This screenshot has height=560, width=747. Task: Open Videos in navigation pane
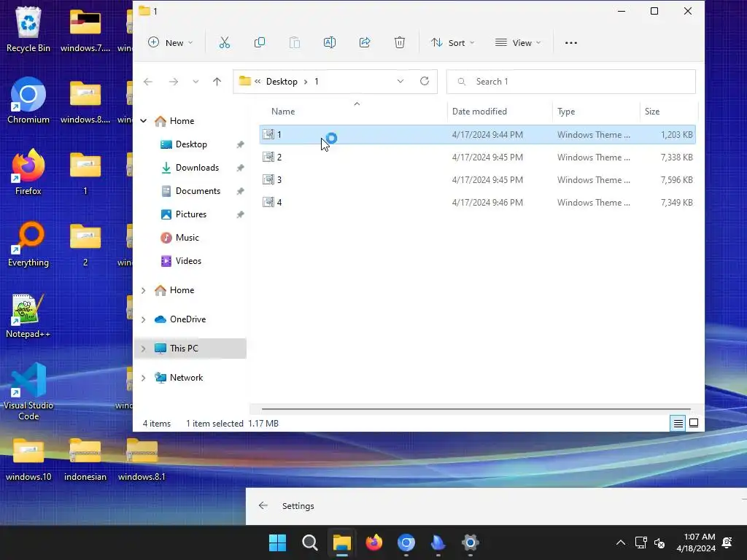(188, 261)
